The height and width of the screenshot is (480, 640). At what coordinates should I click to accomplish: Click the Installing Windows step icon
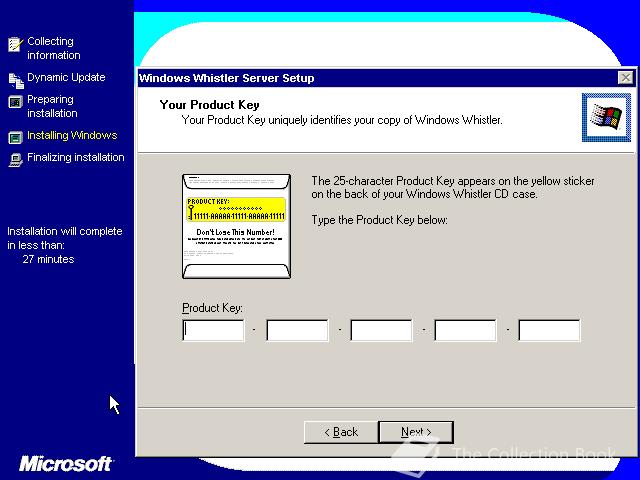coord(16,138)
